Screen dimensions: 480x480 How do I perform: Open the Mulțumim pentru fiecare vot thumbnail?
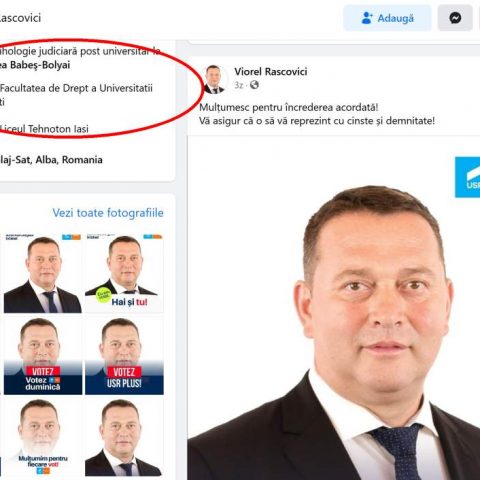[x=43, y=437]
